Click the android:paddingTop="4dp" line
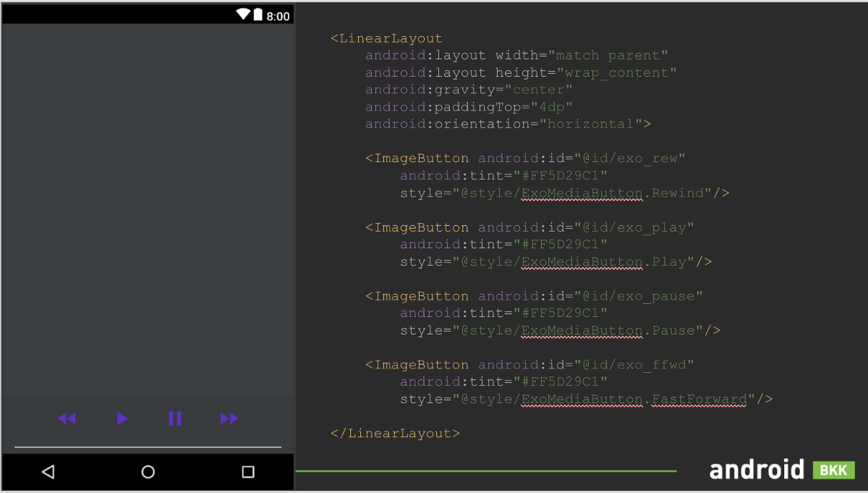Viewport: 868px width, 493px height. (x=469, y=107)
